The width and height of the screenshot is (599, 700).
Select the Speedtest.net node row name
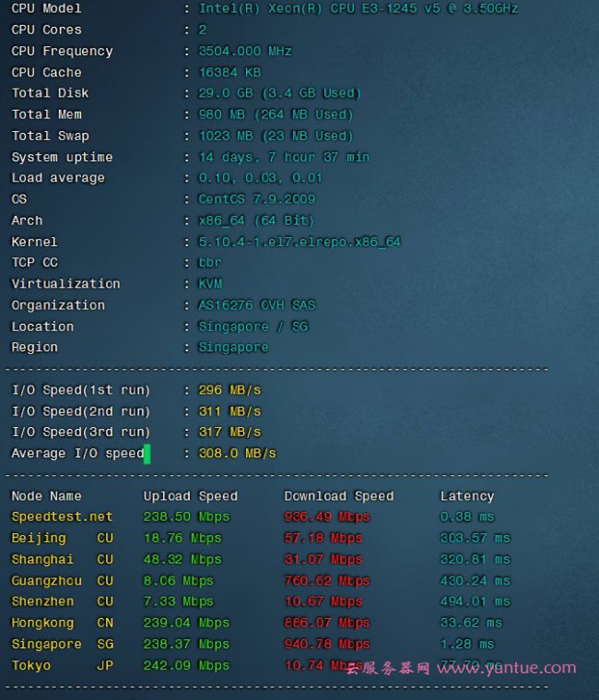click(x=62, y=516)
